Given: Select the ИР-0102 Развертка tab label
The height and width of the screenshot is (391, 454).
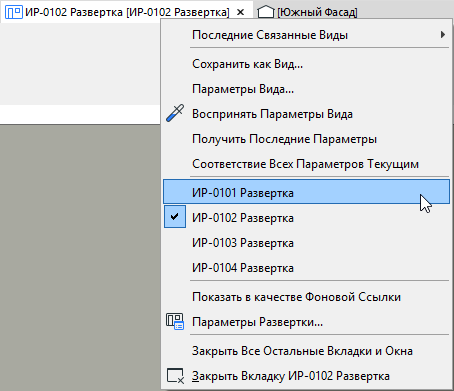Looking at the screenshot, I should point(127,12).
